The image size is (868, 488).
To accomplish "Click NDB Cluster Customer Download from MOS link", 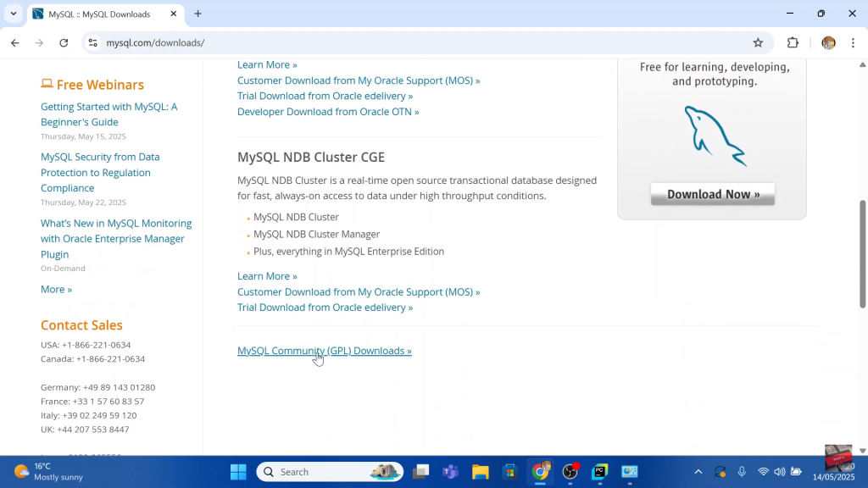I will (359, 291).
